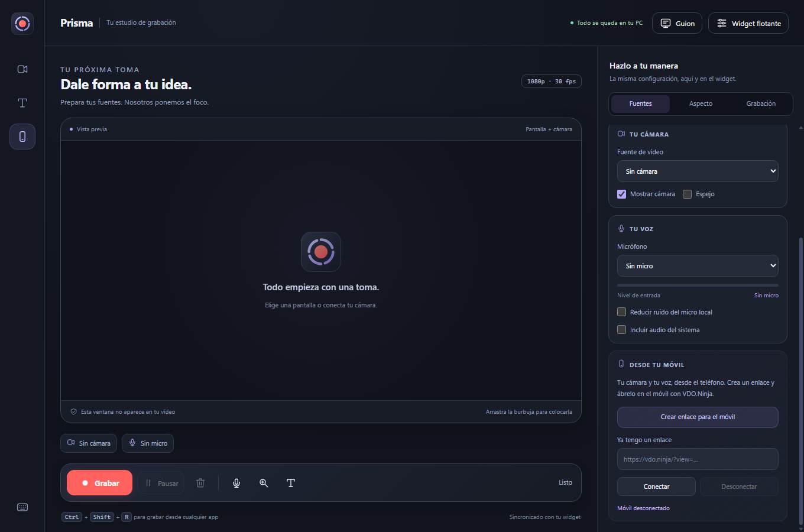Open the Fuente de vídeo dropdown

tap(698, 171)
